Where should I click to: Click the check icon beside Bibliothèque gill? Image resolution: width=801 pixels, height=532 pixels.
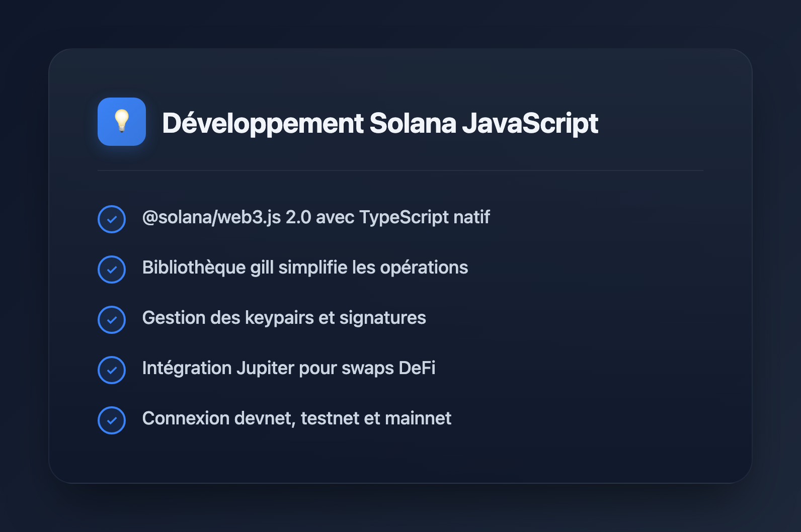pos(112,270)
